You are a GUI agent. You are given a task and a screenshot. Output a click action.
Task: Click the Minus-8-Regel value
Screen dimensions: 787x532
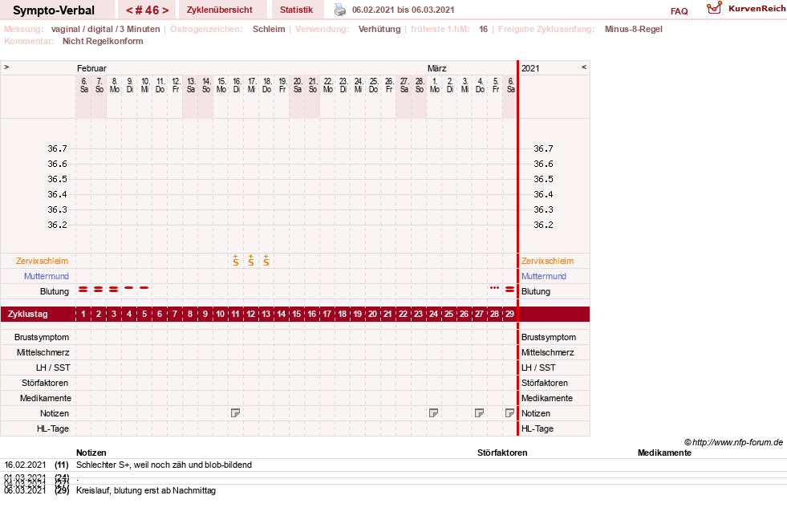tap(634, 29)
